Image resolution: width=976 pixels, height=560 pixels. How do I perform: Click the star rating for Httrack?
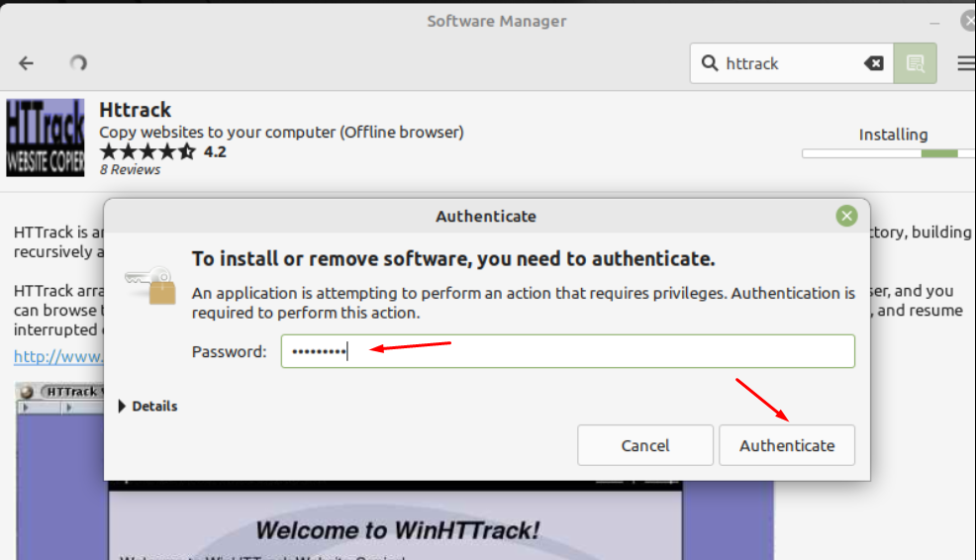(147, 151)
